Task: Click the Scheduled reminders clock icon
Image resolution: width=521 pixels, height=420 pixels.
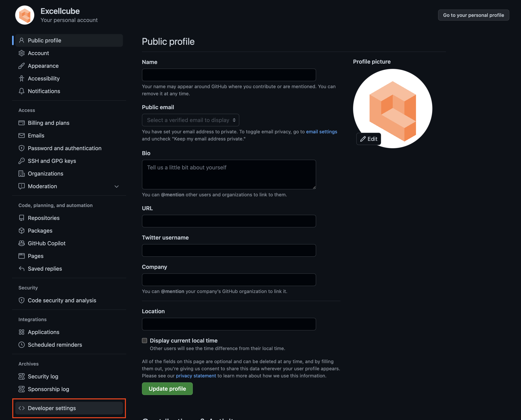Action: (22, 345)
